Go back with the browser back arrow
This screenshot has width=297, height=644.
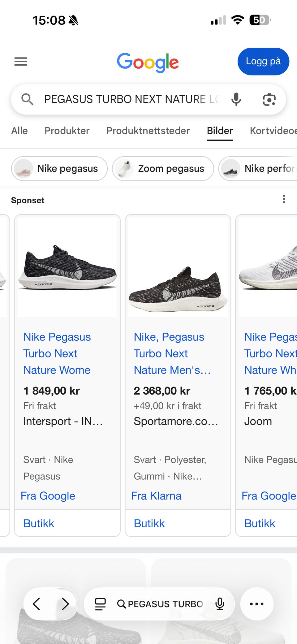click(37, 604)
